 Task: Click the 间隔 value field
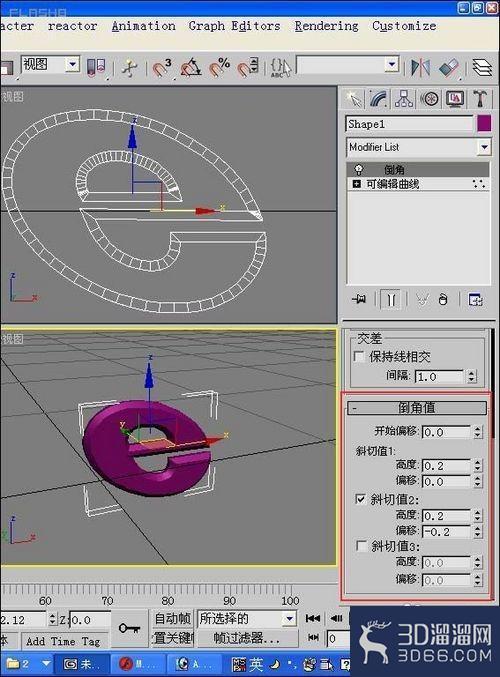coord(440,376)
